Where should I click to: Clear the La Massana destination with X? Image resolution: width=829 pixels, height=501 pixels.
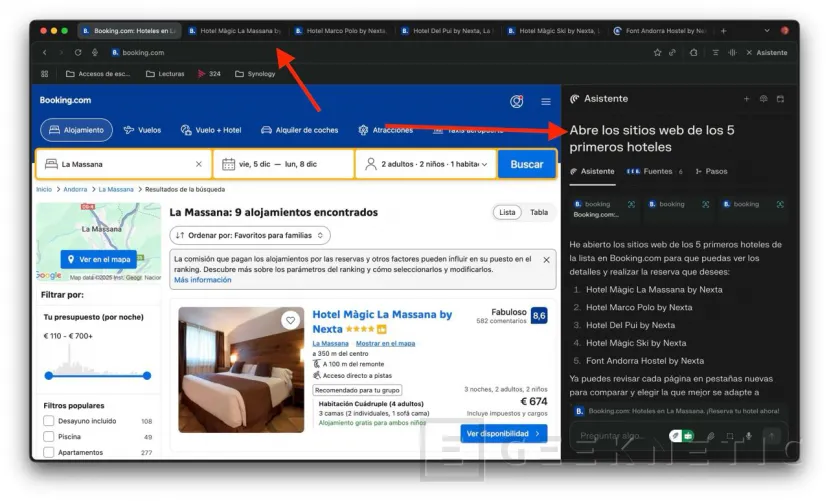pos(199,164)
